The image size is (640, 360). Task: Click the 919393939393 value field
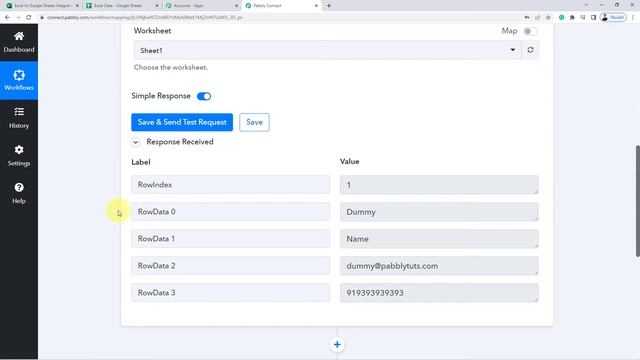point(439,293)
